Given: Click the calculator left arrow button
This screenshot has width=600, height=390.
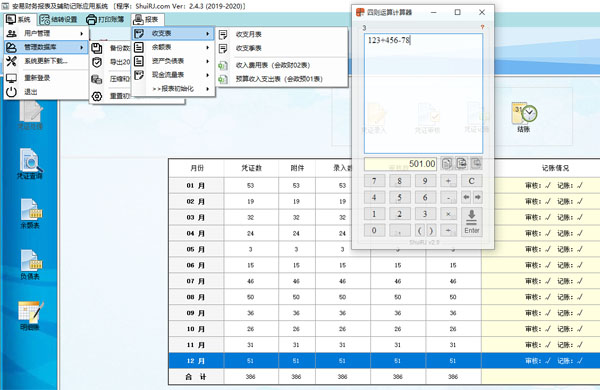Looking at the screenshot, I should [x=466, y=197].
